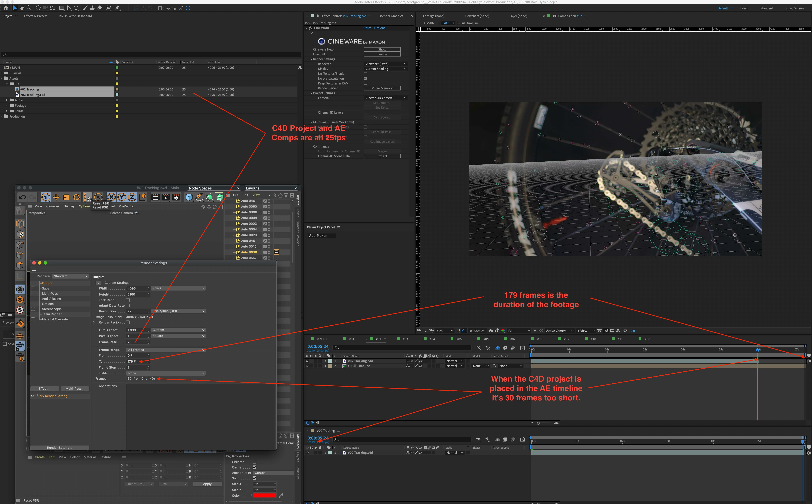Choose the Eraser tool
Screen dimensions: 812x504
click(x=100, y=8)
